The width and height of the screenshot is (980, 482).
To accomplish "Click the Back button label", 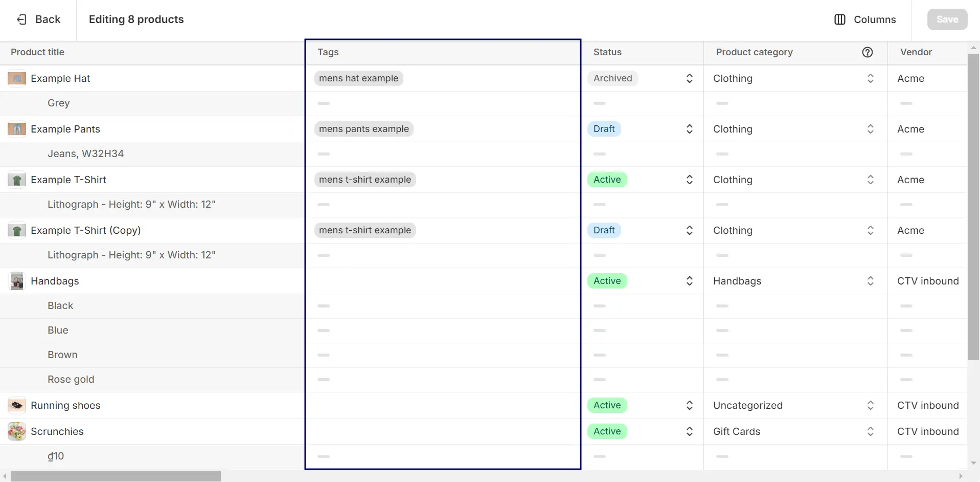I will click(48, 19).
